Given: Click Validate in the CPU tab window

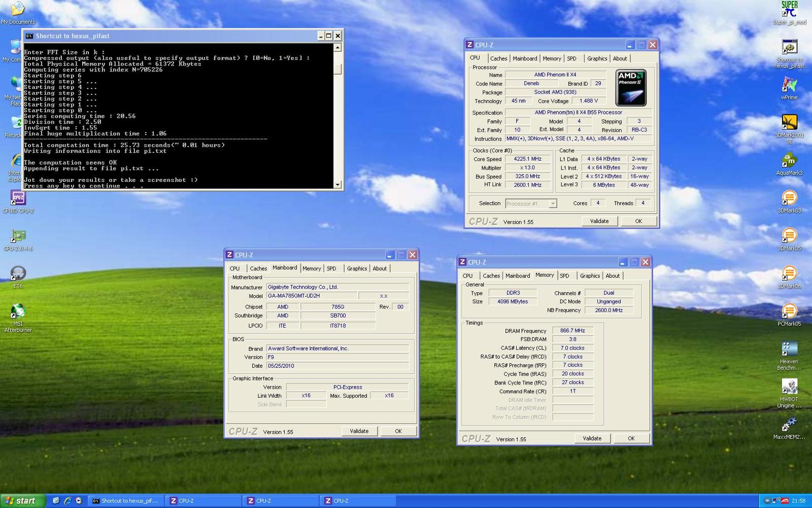Looking at the screenshot, I should pyautogui.click(x=599, y=221).
